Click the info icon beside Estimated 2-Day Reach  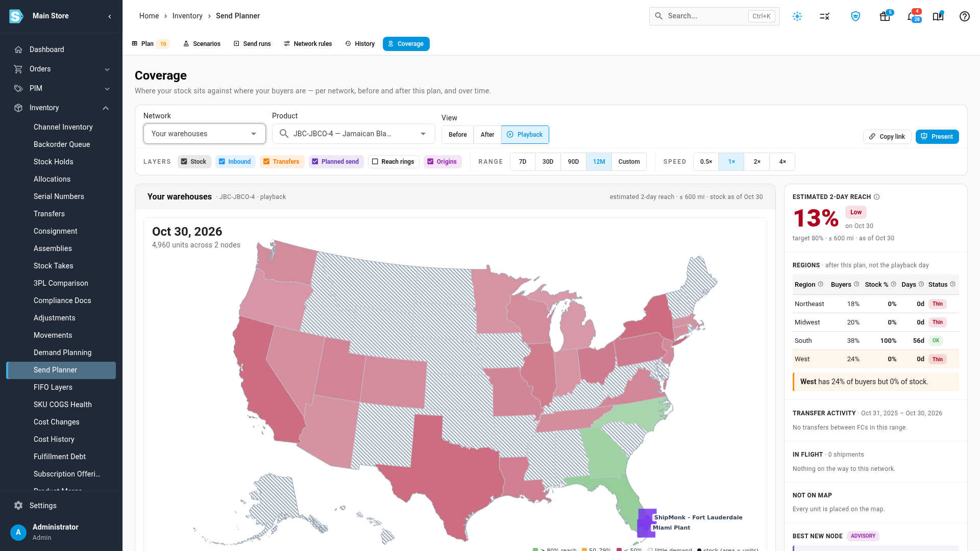(877, 197)
